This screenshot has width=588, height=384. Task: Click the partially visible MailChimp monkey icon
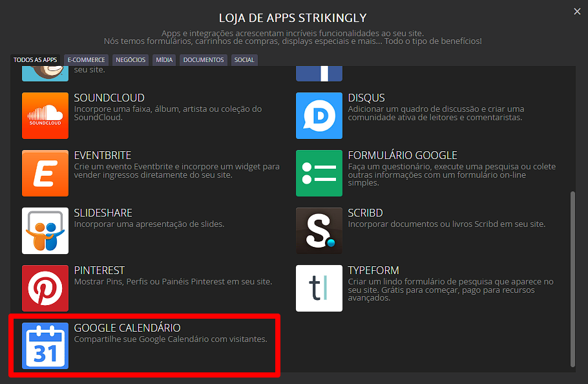pyautogui.click(x=45, y=74)
